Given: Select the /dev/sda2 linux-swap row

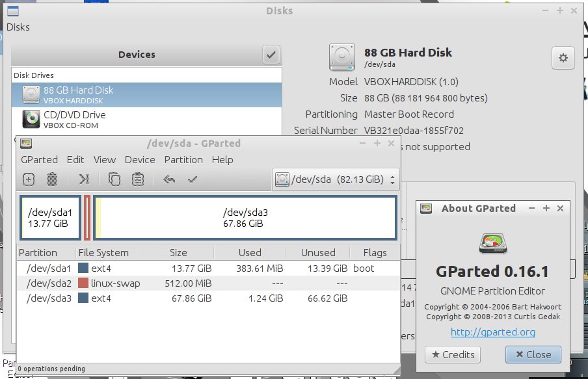Looking at the screenshot, I should [x=209, y=283].
